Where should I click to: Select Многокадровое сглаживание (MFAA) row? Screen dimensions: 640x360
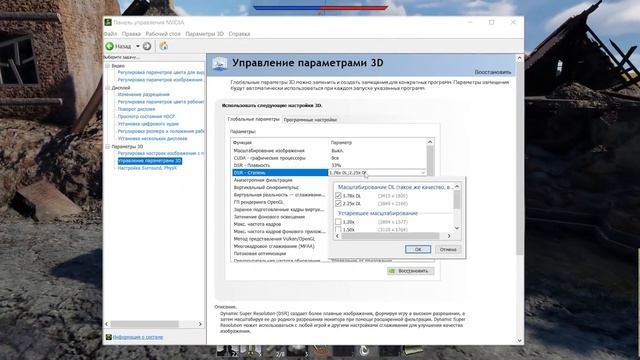(x=280, y=246)
